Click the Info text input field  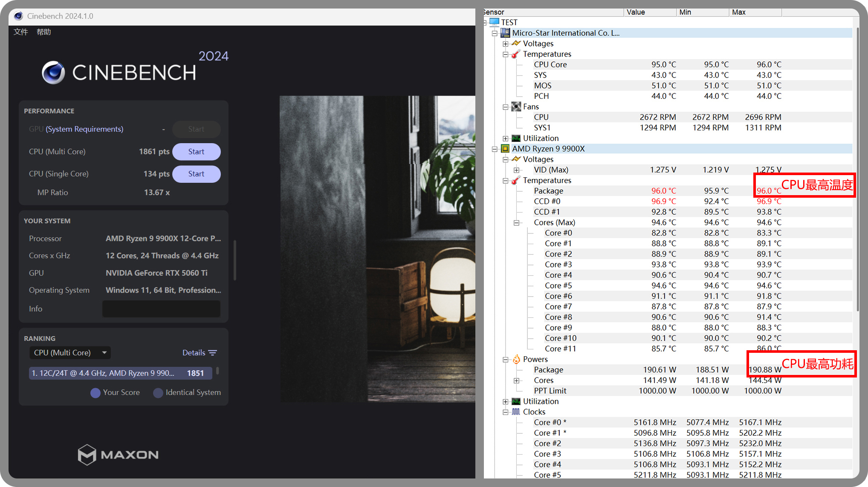coord(161,309)
